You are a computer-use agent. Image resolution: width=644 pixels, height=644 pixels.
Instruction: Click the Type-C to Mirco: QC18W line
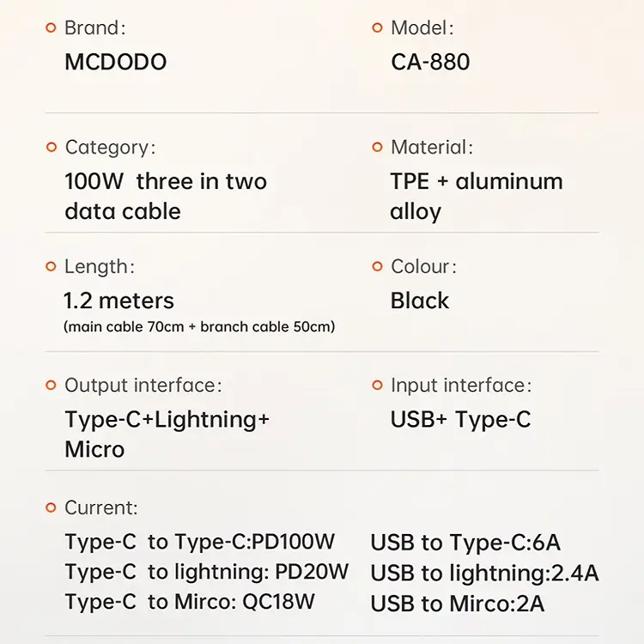click(190, 602)
